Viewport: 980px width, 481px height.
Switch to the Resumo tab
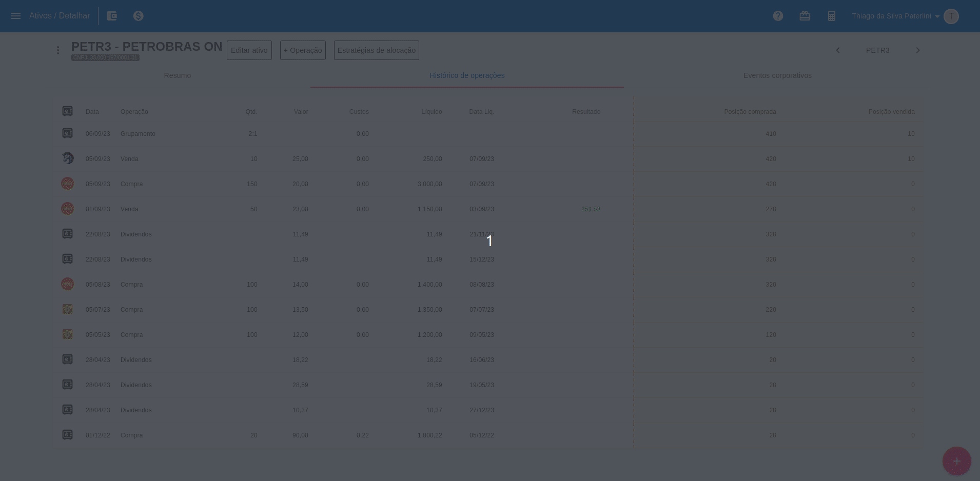[x=178, y=75]
